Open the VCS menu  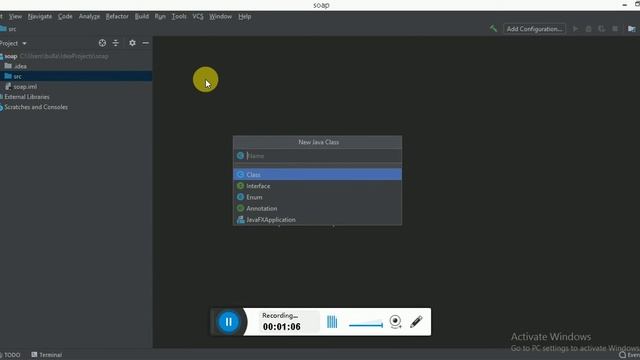coord(198,17)
